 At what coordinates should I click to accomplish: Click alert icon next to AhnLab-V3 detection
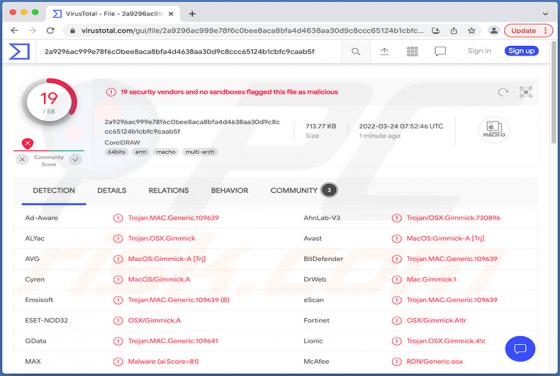[396, 218]
